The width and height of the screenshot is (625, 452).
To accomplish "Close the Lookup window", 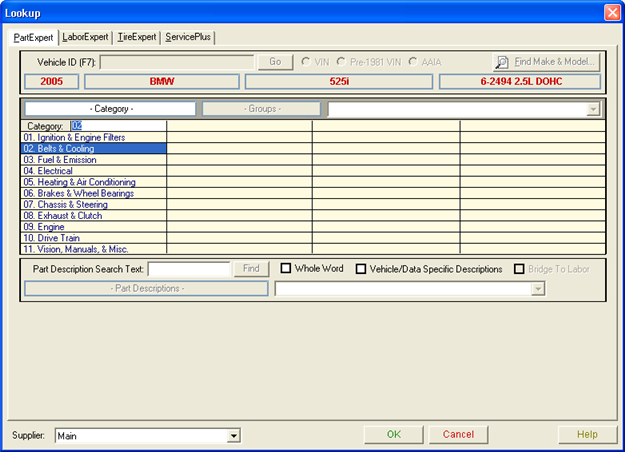I will click(x=612, y=12).
